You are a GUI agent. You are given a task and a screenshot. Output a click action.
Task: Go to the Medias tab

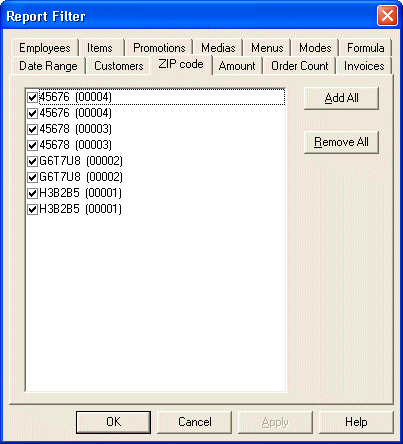(x=218, y=48)
